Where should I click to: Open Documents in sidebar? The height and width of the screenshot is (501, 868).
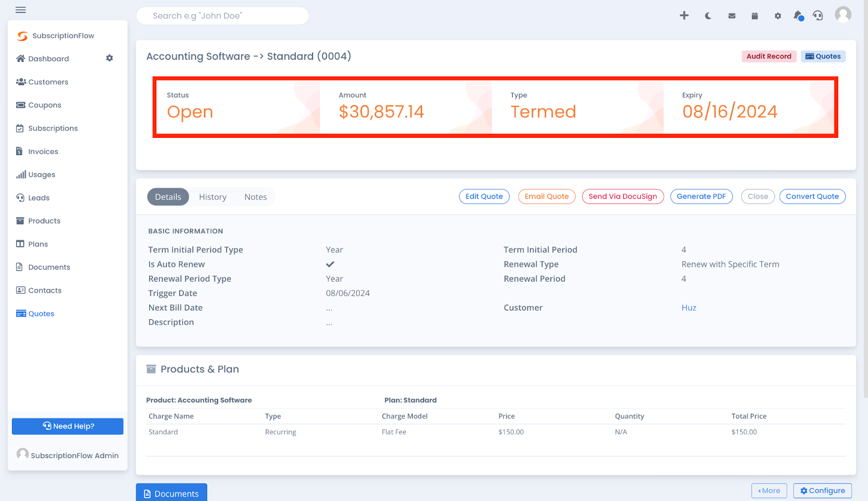tap(43, 268)
